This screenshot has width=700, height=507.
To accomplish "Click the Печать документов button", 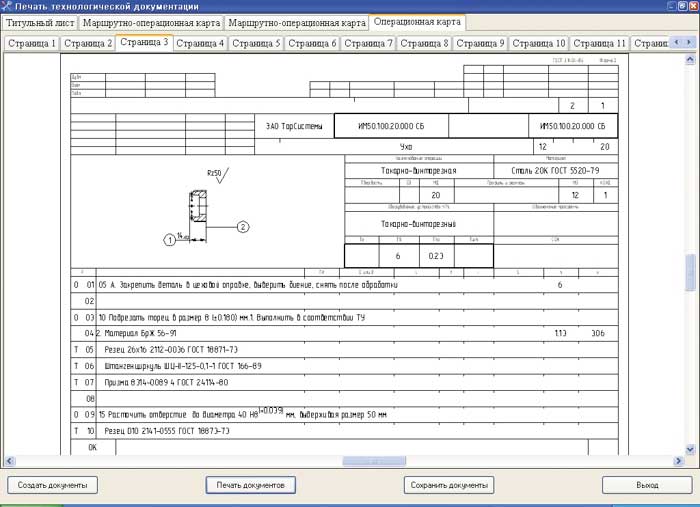I will [250, 485].
